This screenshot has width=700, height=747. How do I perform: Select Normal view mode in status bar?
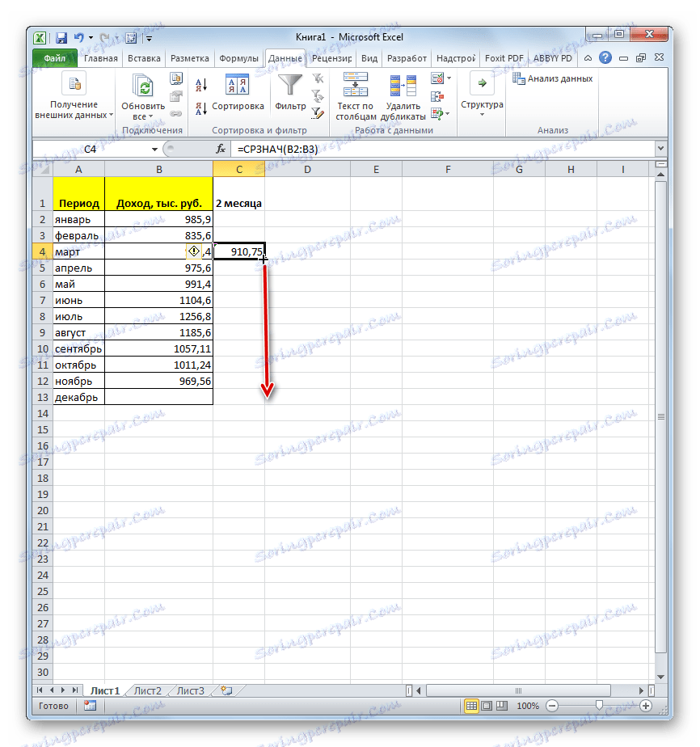coord(471,705)
